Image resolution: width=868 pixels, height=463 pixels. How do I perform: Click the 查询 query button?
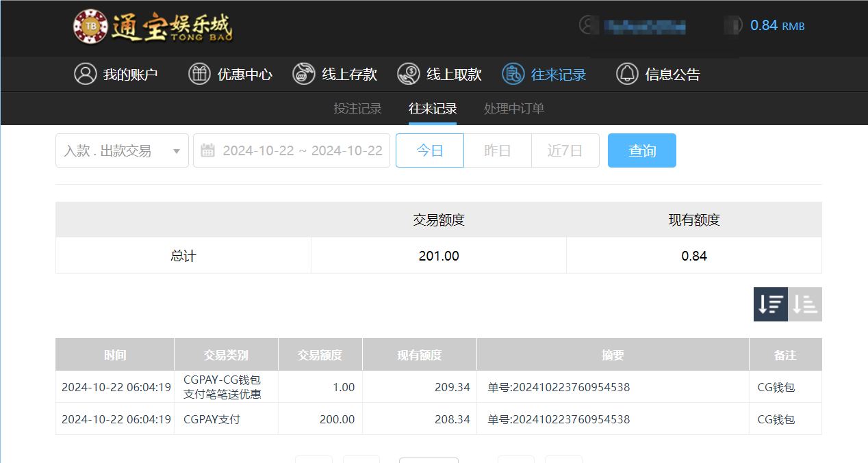tap(641, 150)
